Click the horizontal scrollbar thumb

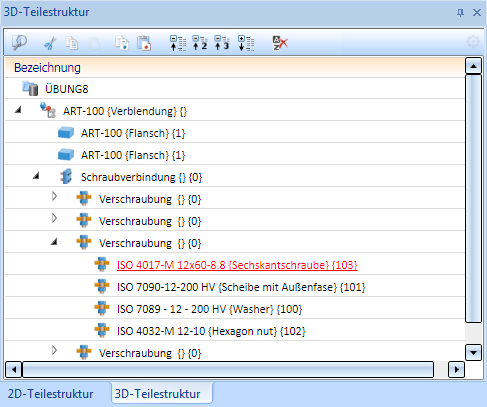228,369
